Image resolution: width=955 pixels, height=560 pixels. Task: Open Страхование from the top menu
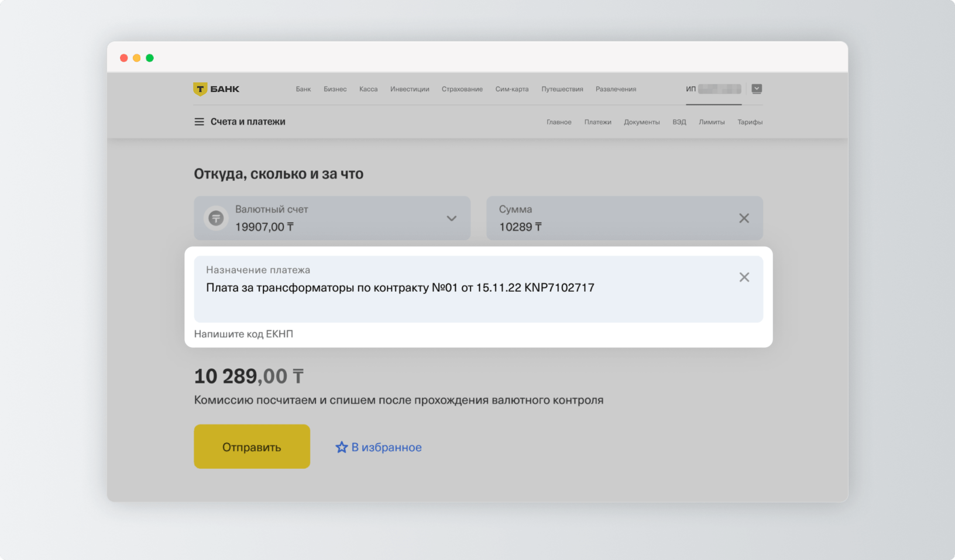coord(462,89)
